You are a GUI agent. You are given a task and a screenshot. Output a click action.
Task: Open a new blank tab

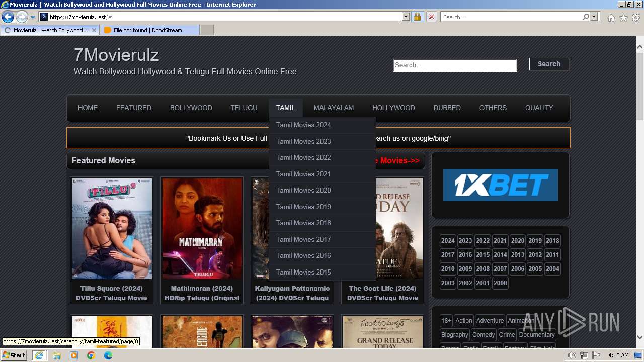(207, 30)
